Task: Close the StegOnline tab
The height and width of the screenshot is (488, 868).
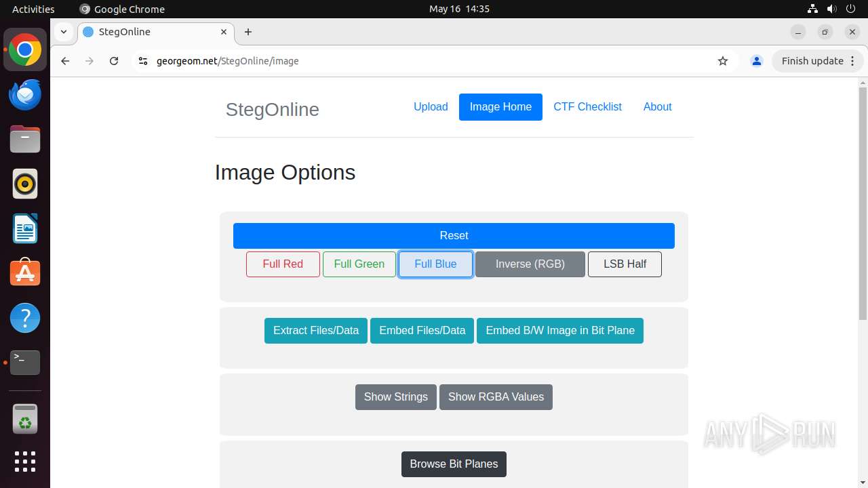Action: 224,32
